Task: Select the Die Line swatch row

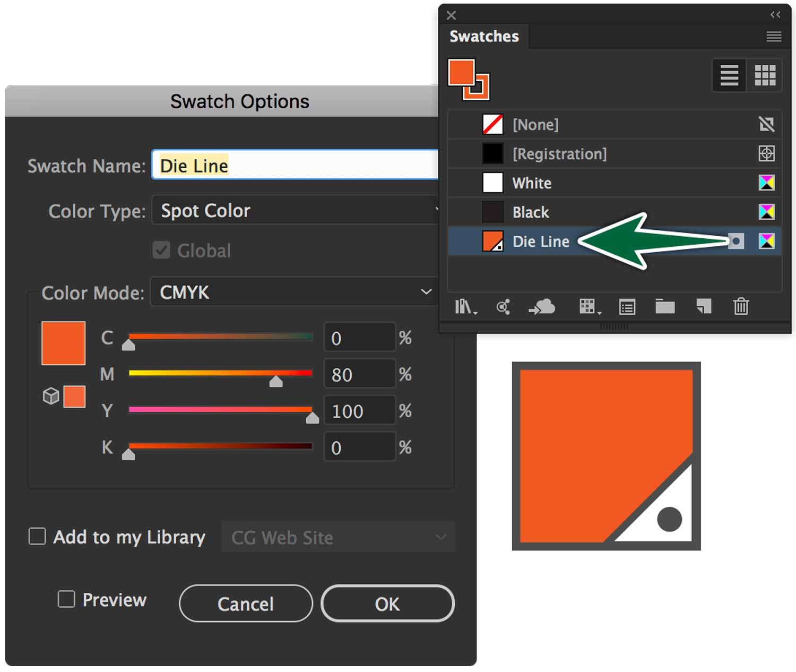Action: coord(614,242)
